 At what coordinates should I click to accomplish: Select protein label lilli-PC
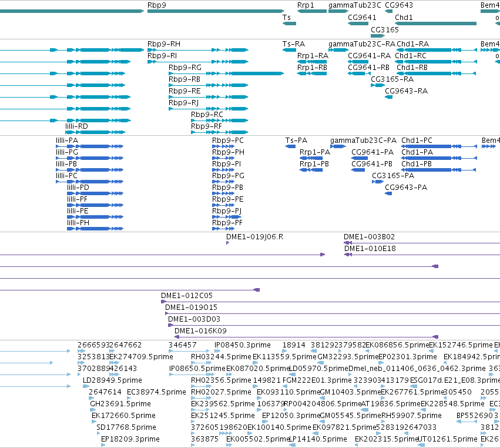66,176
